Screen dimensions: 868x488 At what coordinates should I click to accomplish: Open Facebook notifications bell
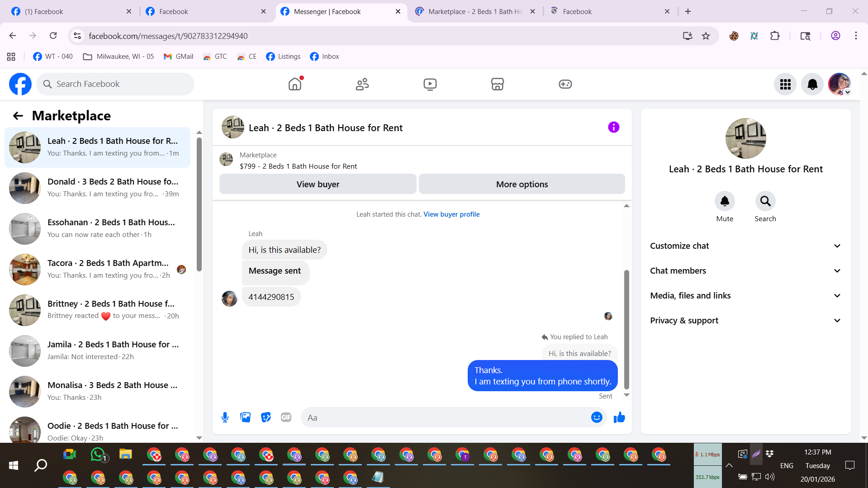[812, 84]
